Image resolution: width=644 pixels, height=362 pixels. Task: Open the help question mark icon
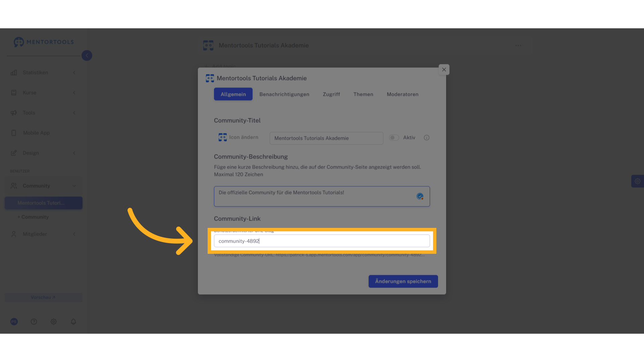(x=34, y=322)
